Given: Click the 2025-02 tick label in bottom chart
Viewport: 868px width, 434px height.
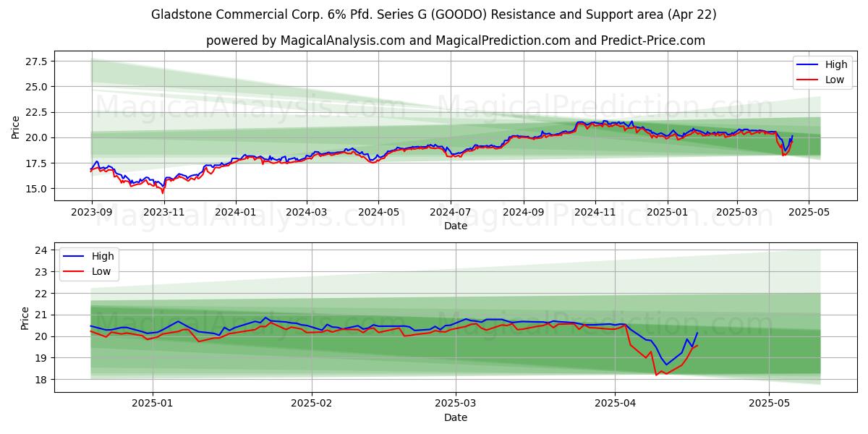Looking at the screenshot, I should [312, 404].
